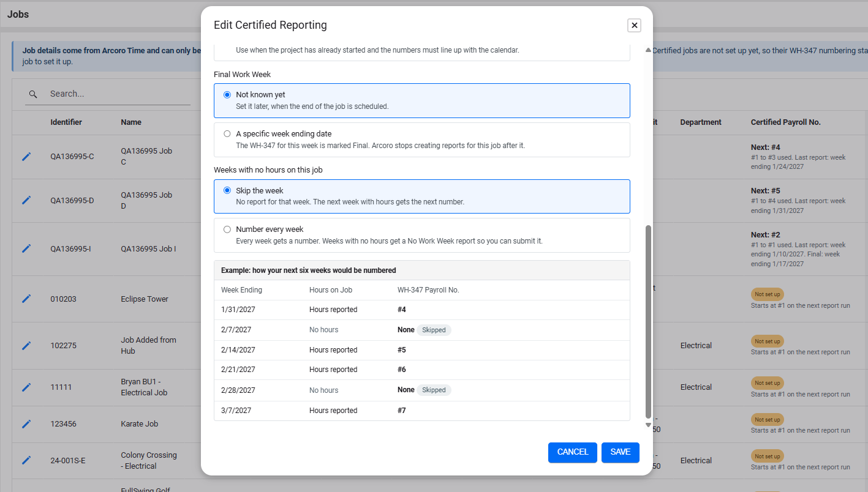868x492 pixels.
Task: Open edit pencil for Eclipse Tower job
Action: (x=26, y=299)
